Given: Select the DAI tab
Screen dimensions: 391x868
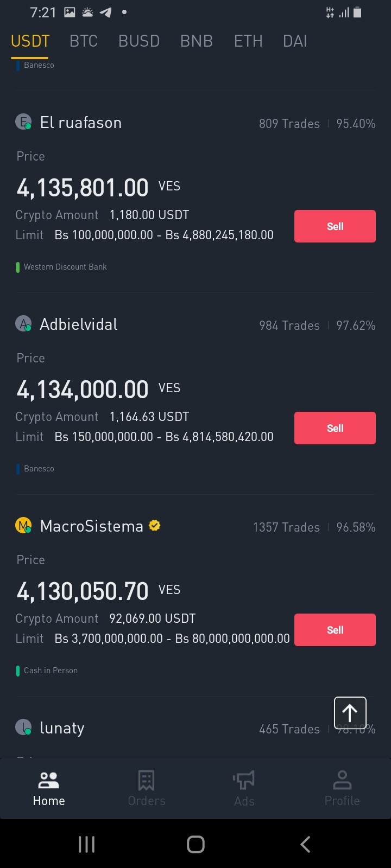Looking at the screenshot, I should 295,41.
